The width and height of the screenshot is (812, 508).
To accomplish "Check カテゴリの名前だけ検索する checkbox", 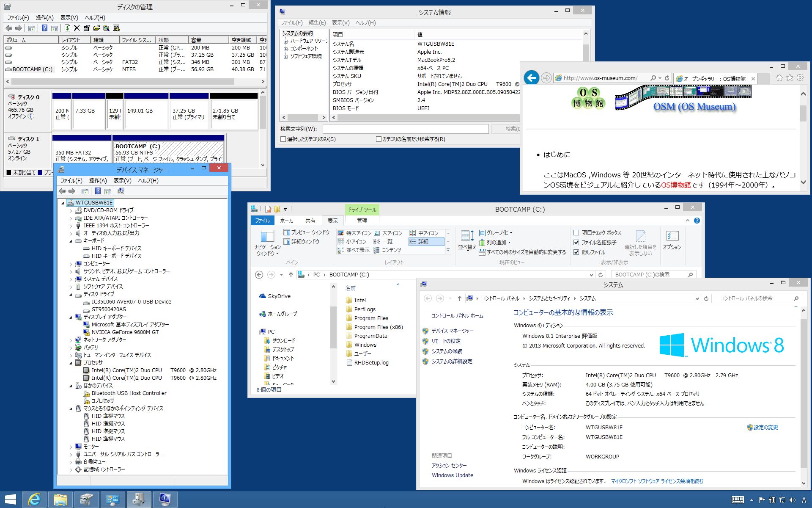I will click(x=379, y=139).
